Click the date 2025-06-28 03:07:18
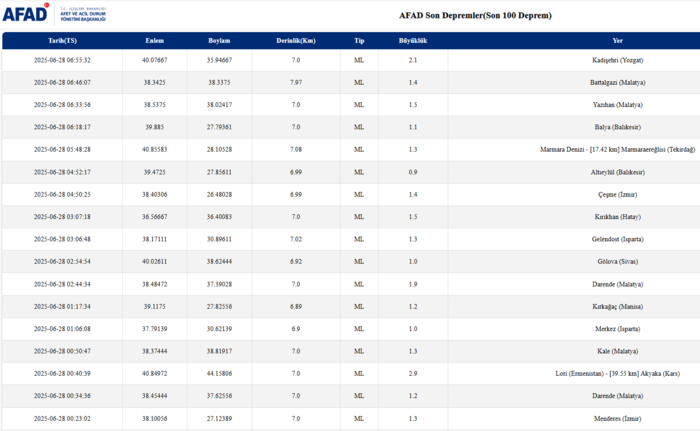700x431 pixels. [x=62, y=217]
